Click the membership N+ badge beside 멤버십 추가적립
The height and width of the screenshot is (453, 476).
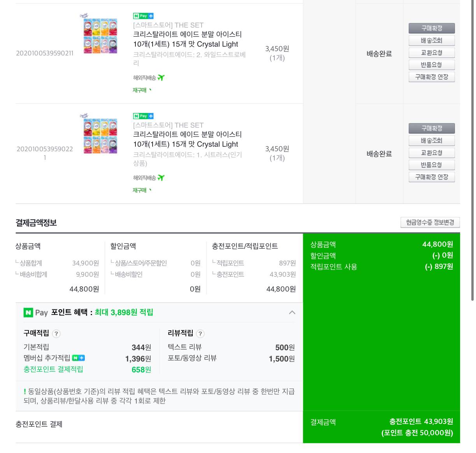pyautogui.click(x=78, y=358)
